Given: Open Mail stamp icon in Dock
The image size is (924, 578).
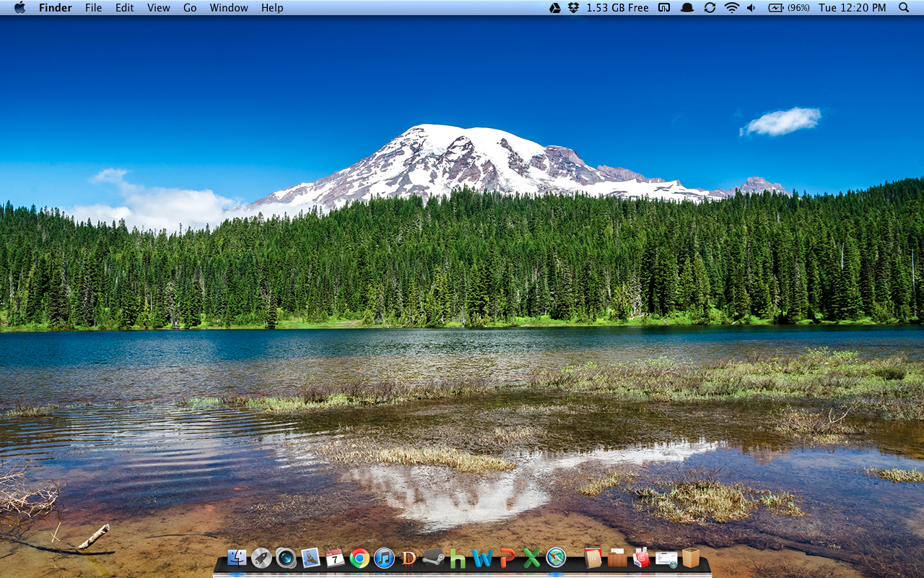Looking at the screenshot, I should (x=310, y=558).
